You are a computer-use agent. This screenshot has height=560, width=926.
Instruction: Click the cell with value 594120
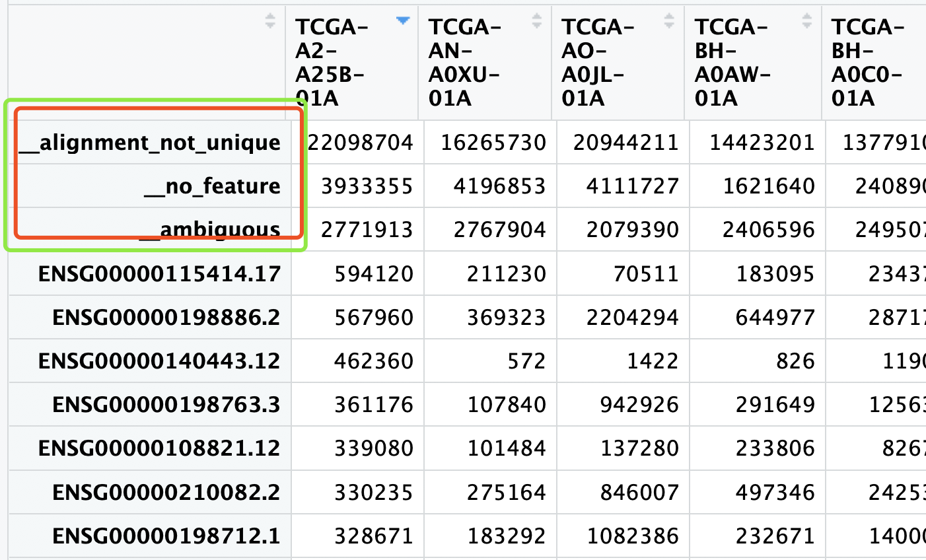357,273
